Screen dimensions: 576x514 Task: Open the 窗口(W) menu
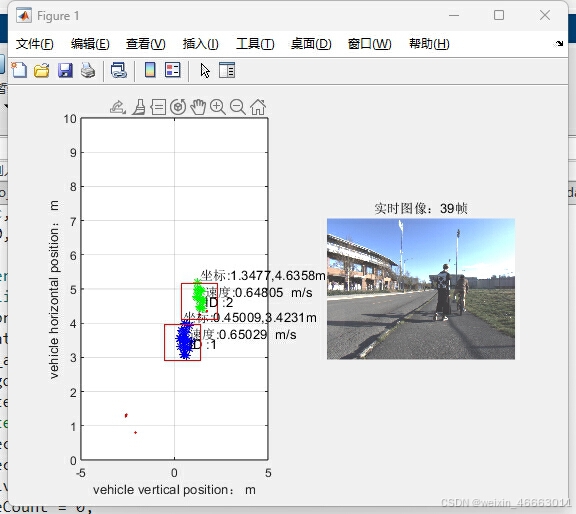[x=369, y=44]
